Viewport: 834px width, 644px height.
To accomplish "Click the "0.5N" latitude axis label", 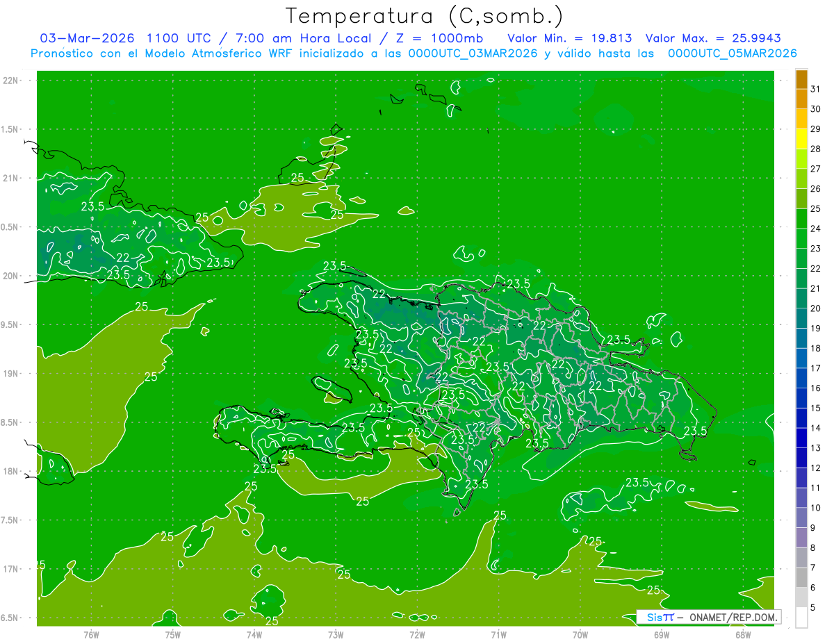I will pos(11,227).
